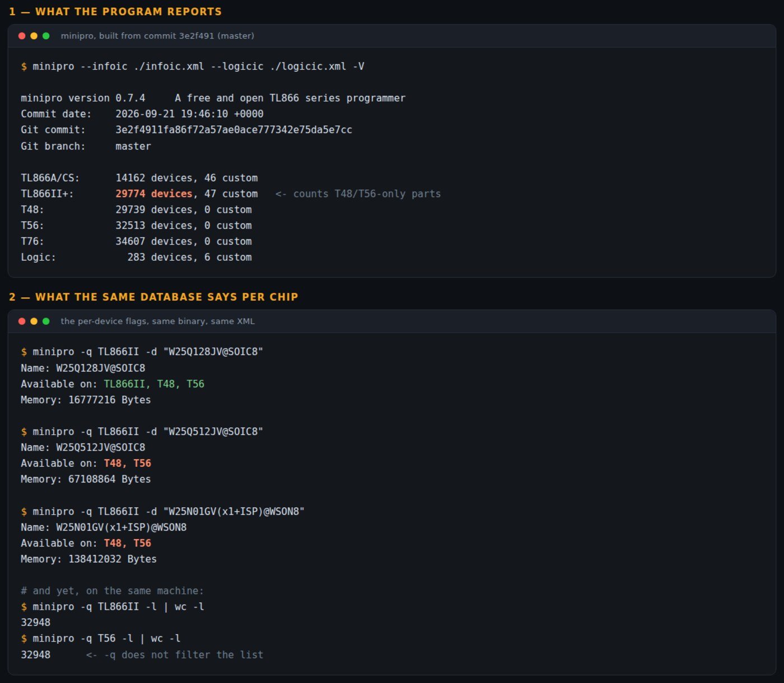Click "T48, T56" availability under W25Q512JV
The width and height of the screenshot is (784, 683).
pos(128,464)
